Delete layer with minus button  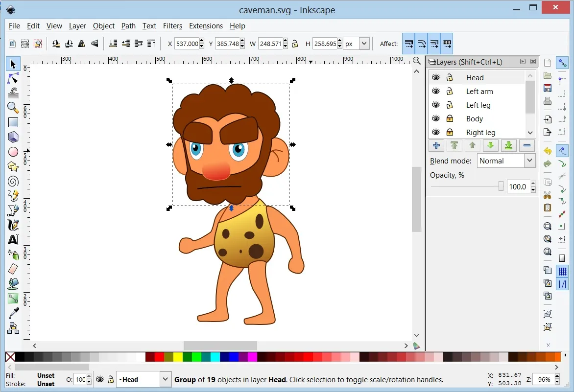click(x=527, y=145)
